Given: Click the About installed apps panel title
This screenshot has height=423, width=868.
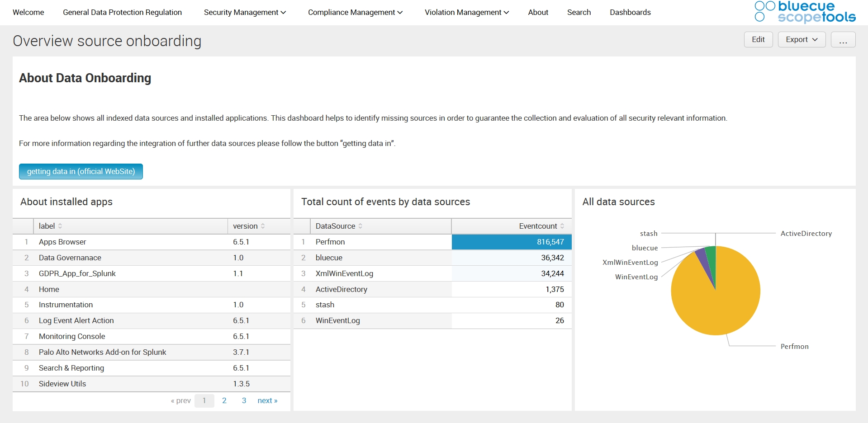Looking at the screenshot, I should pos(66,202).
